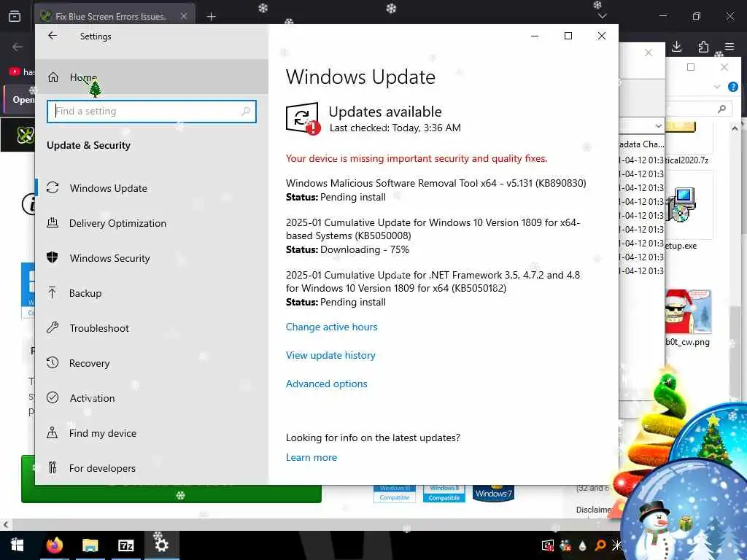The image size is (747, 560).
Task: Click the Windows Security shield icon
Action: coord(53,257)
